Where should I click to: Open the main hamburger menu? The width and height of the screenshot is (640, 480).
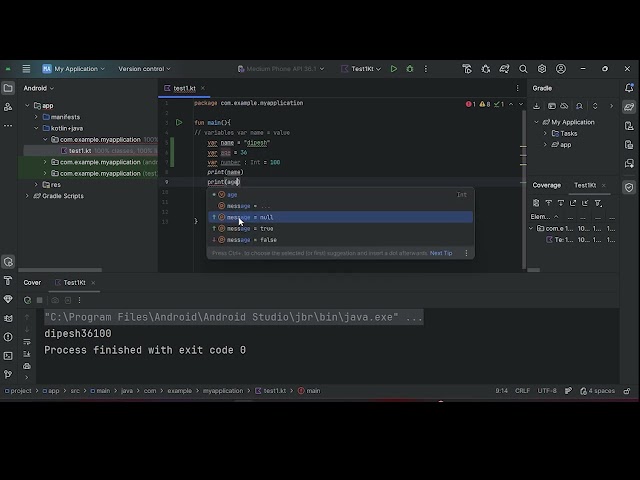26,69
